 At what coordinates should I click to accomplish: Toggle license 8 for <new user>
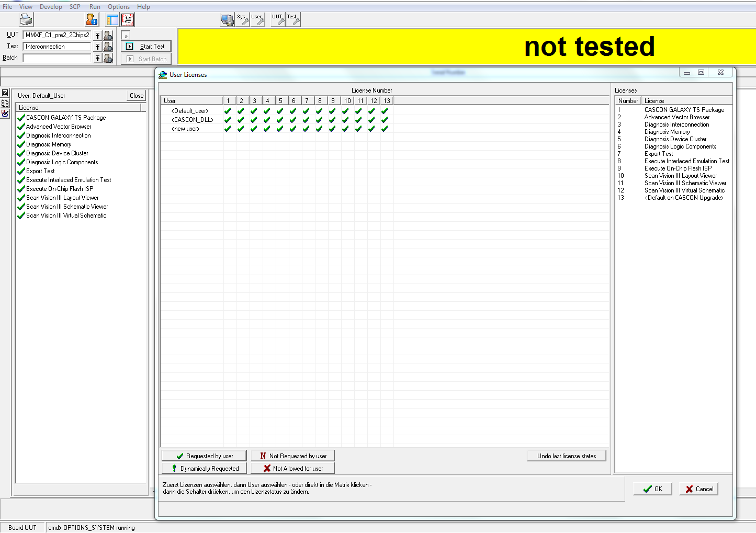(319, 129)
